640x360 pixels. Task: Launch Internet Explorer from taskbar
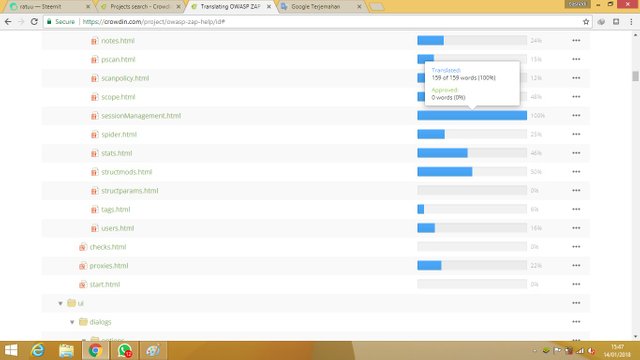coord(38,351)
